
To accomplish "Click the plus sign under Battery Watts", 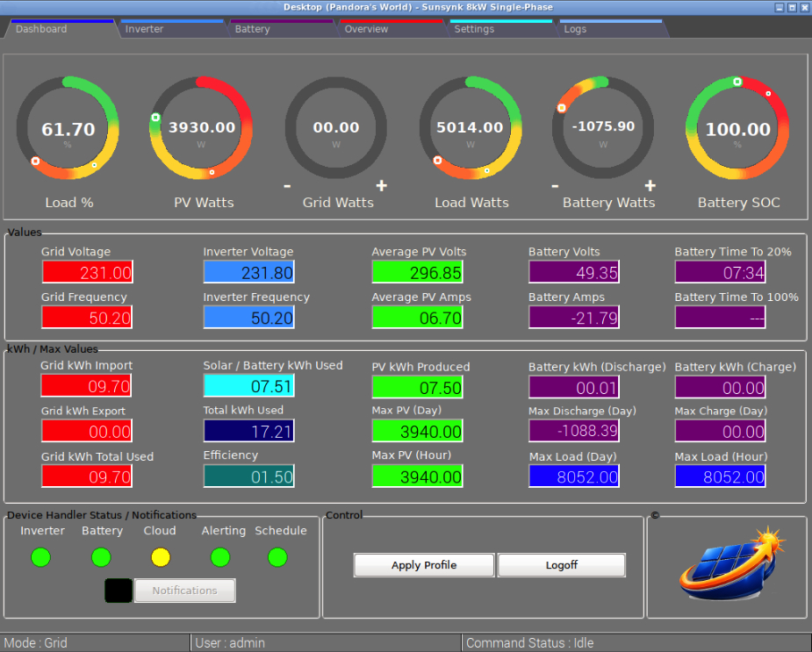I will [x=650, y=185].
